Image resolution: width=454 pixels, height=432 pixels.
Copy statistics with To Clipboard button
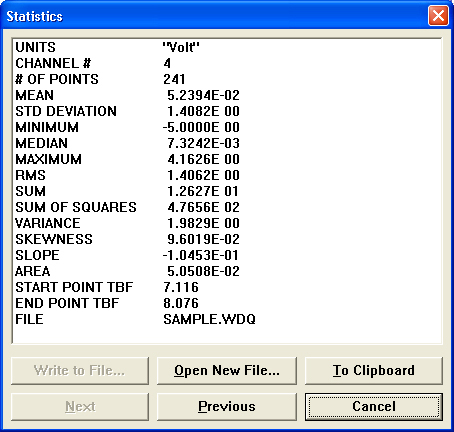[x=374, y=371]
